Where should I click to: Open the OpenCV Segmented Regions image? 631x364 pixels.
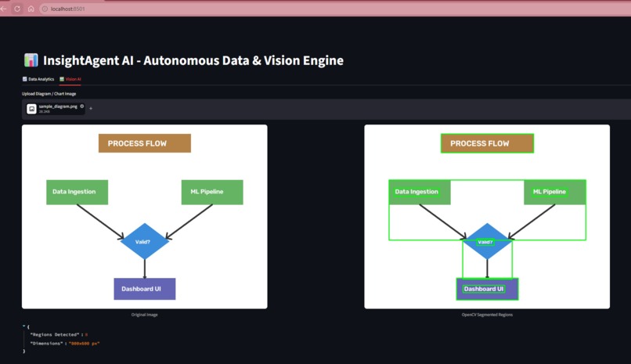tap(487, 217)
